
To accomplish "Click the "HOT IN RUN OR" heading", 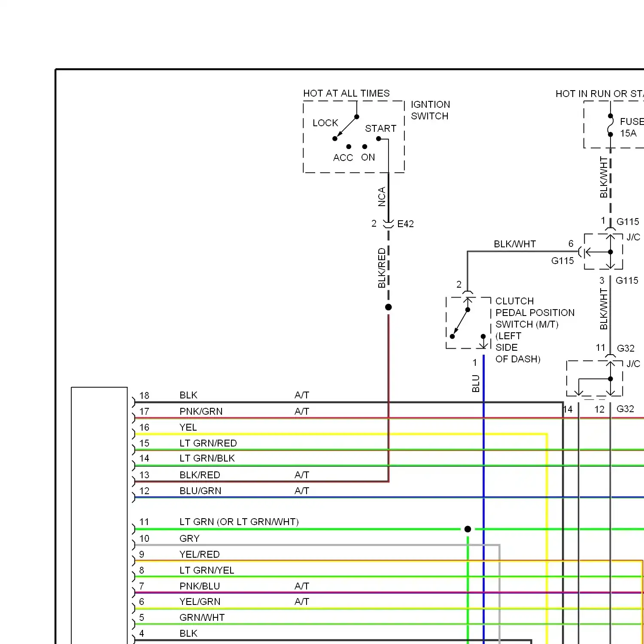I will tap(592, 94).
